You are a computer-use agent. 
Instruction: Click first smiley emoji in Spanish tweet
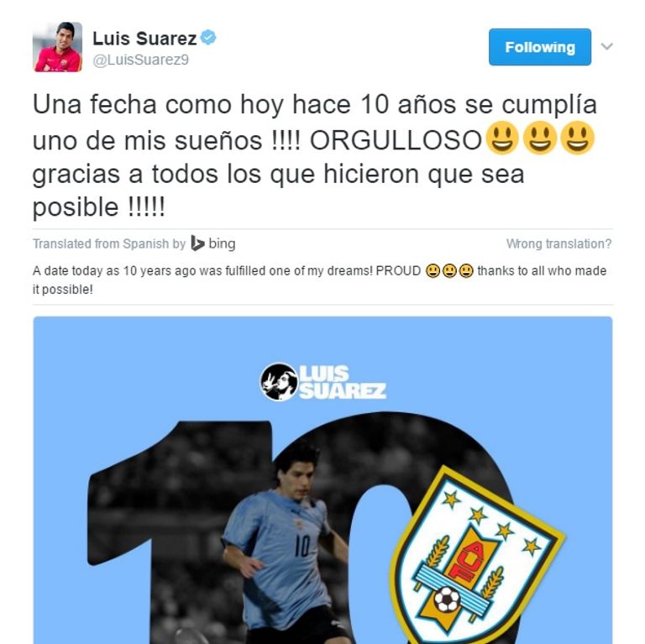coord(502,138)
